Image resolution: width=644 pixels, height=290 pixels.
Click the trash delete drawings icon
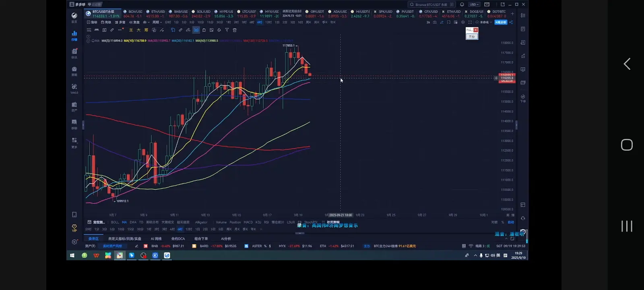click(235, 30)
